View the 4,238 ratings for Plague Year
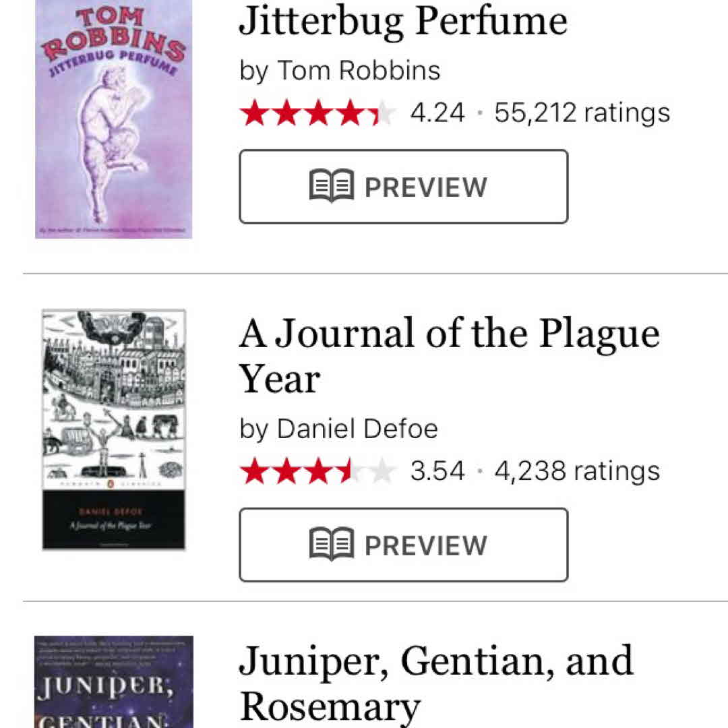728x728 pixels. point(577,471)
